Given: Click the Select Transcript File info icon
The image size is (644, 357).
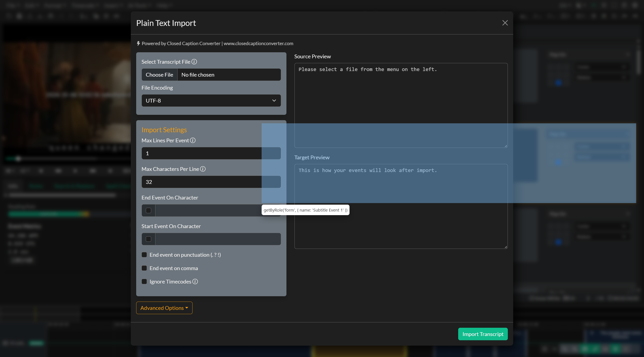Looking at the screenshot, I should pyautogui.click(x=194, y=61).
